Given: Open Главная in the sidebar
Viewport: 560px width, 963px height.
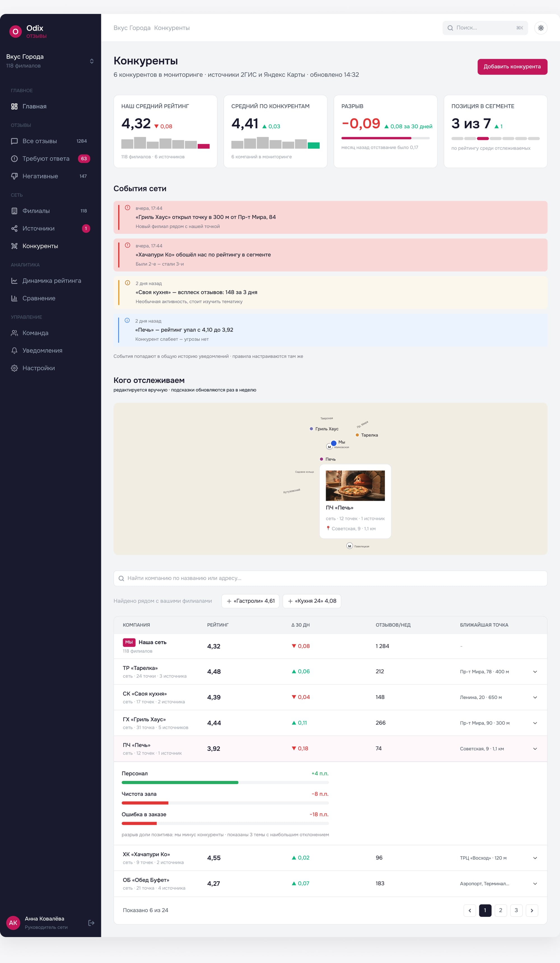Looking at the screenshot, I should coord(50,106).
